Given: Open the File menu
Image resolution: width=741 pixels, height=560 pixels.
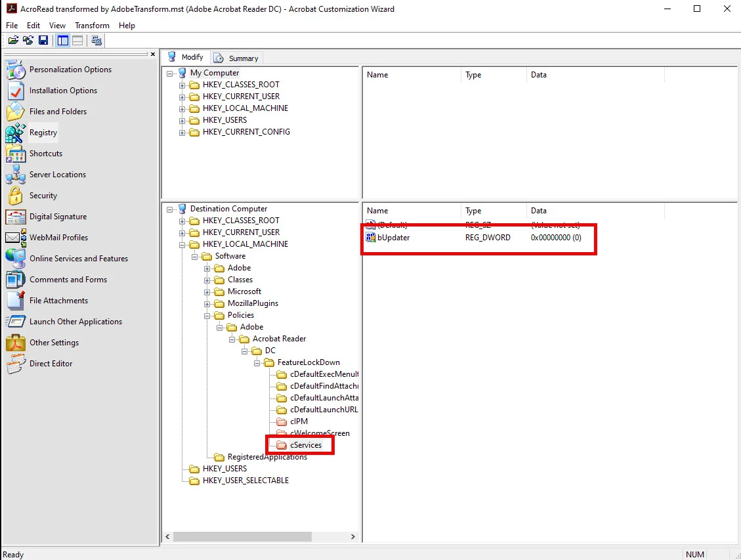Looking at the screenshot, I should pos(12,26).
